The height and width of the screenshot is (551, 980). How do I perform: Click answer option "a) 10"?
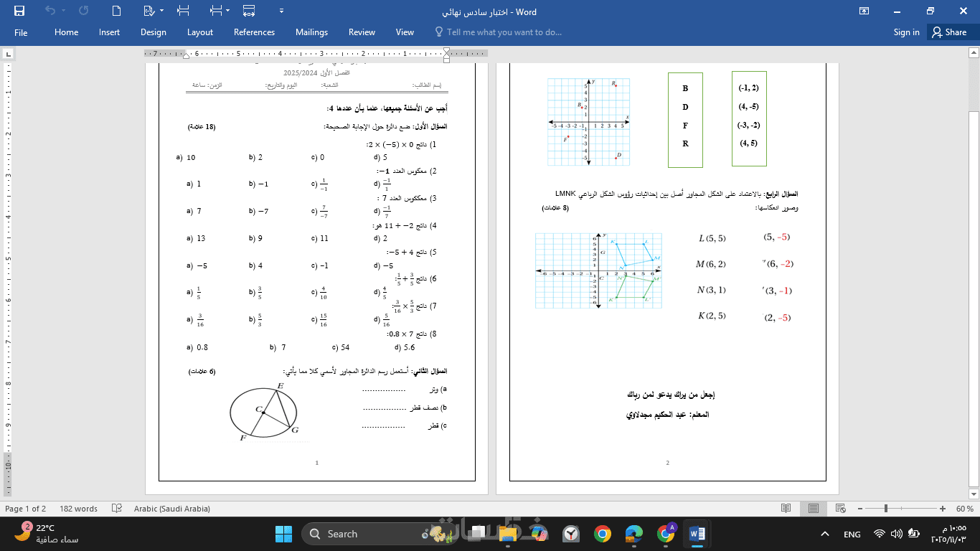pyautogui.click(x=185, y=157)
